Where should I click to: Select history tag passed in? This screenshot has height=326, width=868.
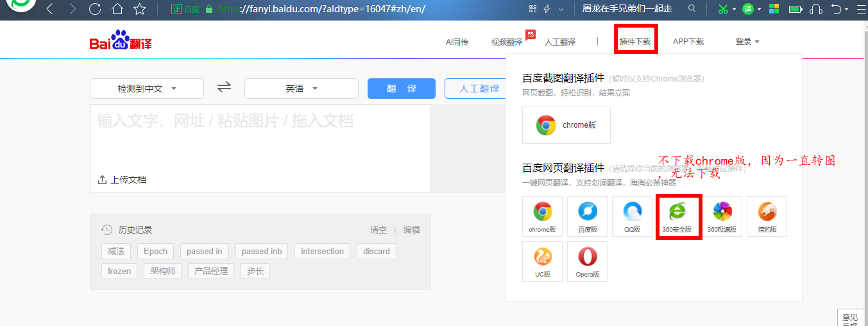(205, 251)
